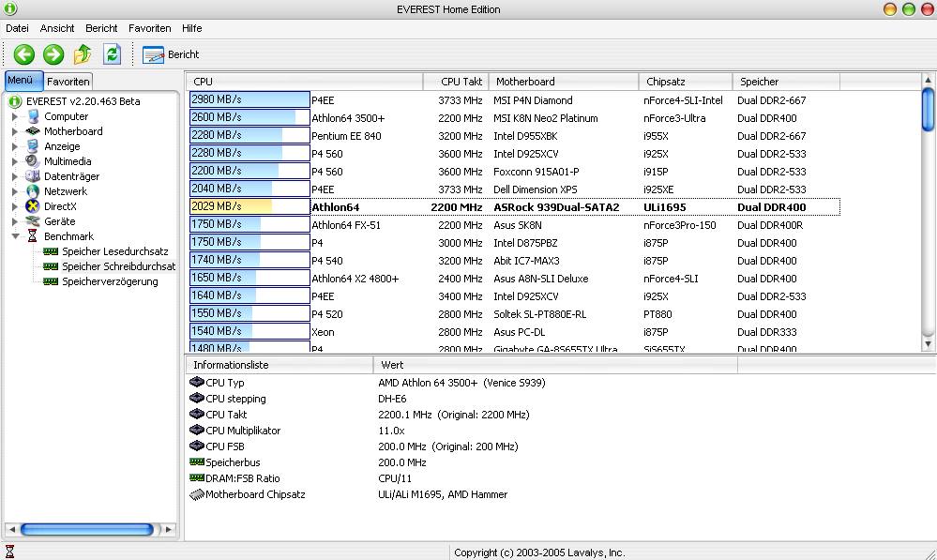937x560 pixels.
Task: Click the 200.0 MHz Speicherbus value
Action: [x=402, y=462]
